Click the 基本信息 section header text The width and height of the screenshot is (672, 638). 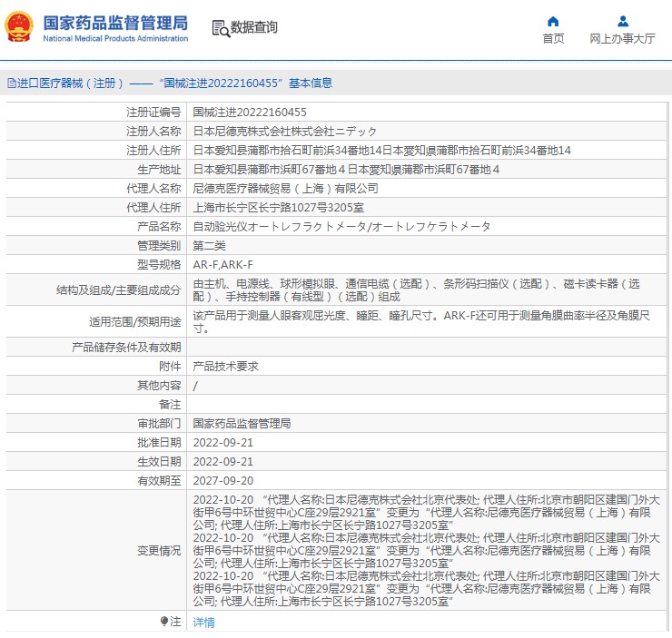coord(311,83)
